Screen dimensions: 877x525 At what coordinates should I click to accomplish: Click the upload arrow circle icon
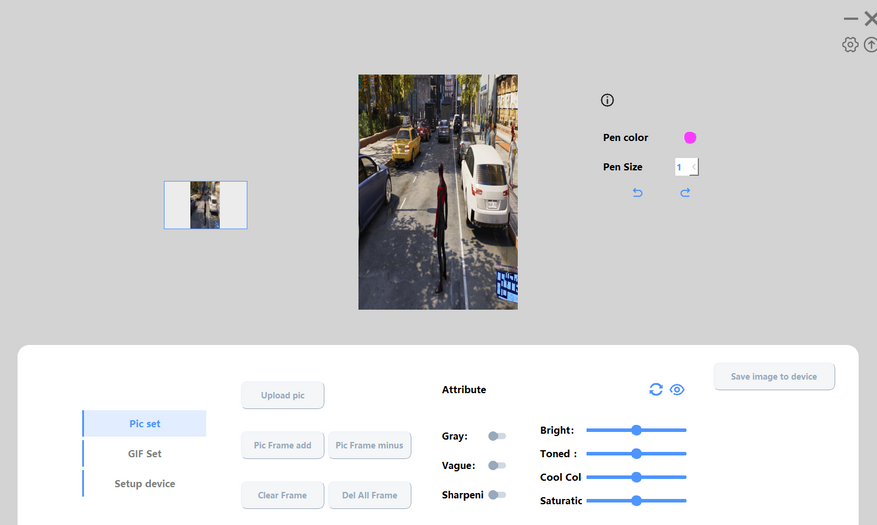tap(870, 45)
